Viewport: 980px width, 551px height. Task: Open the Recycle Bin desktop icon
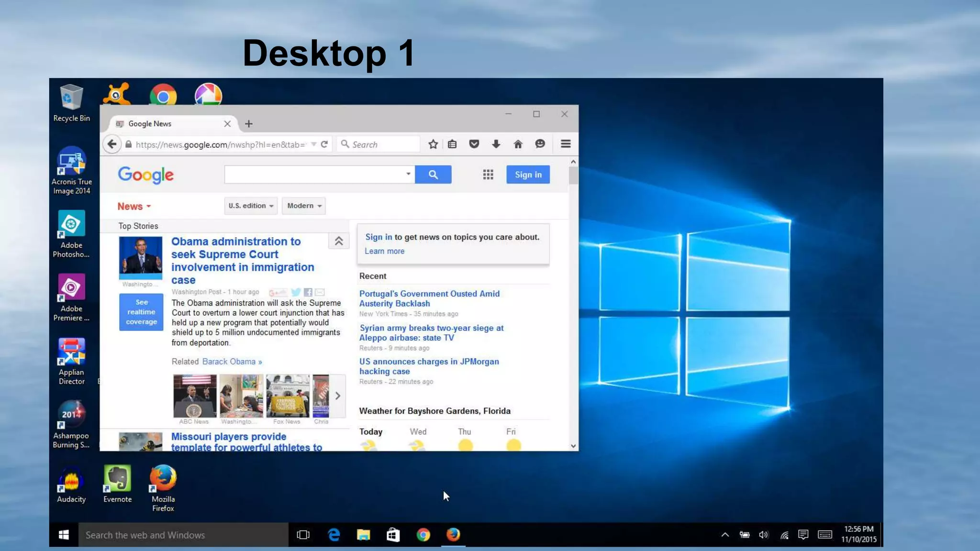pyautogui.click(x=71, y=103)
